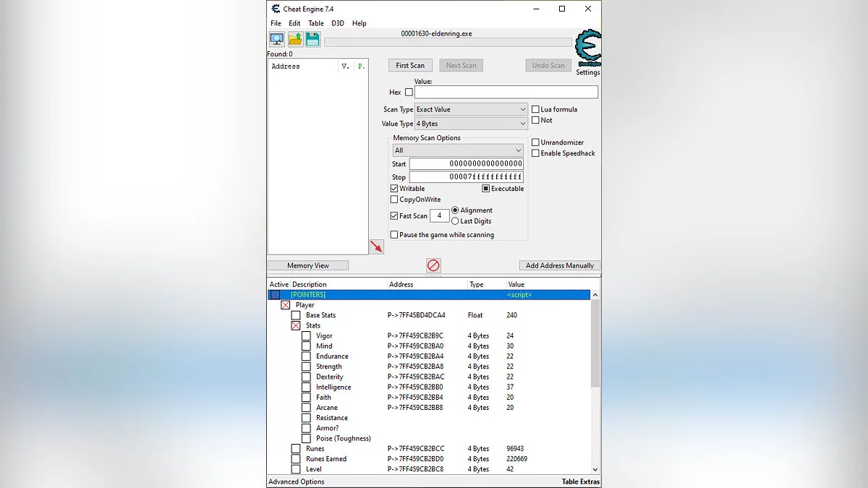
Task: Freeze the Endurance entry checkbox
Action: tap(306, 356)
